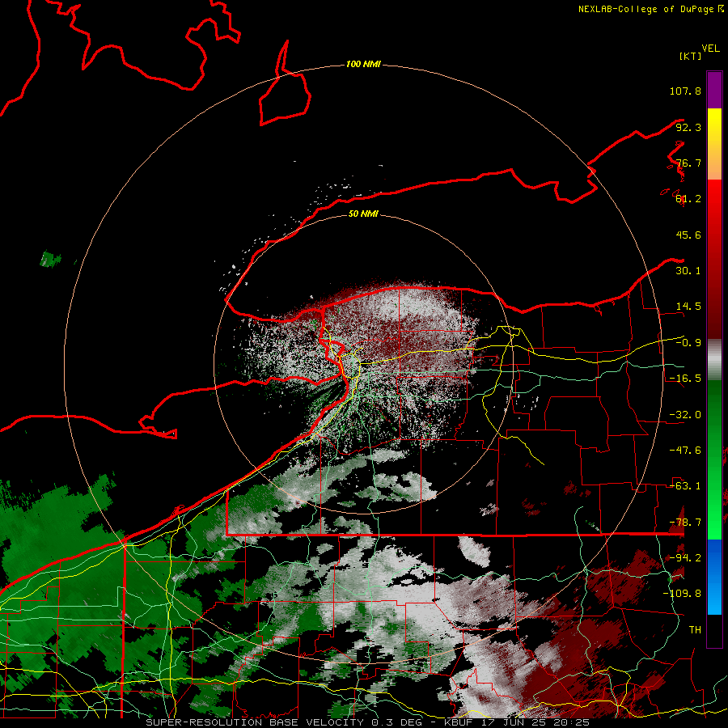Click the [KT] units label
The image size is (728, 728).
[x=691, y=56]
